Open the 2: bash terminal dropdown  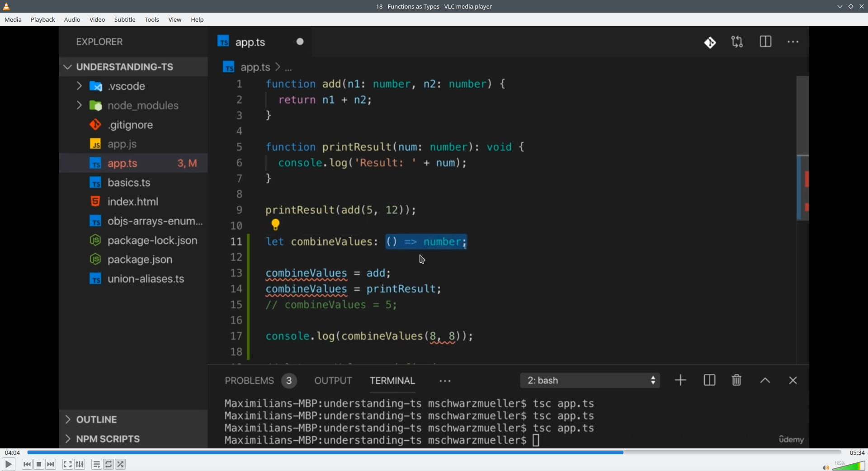(x=590, y=381)
